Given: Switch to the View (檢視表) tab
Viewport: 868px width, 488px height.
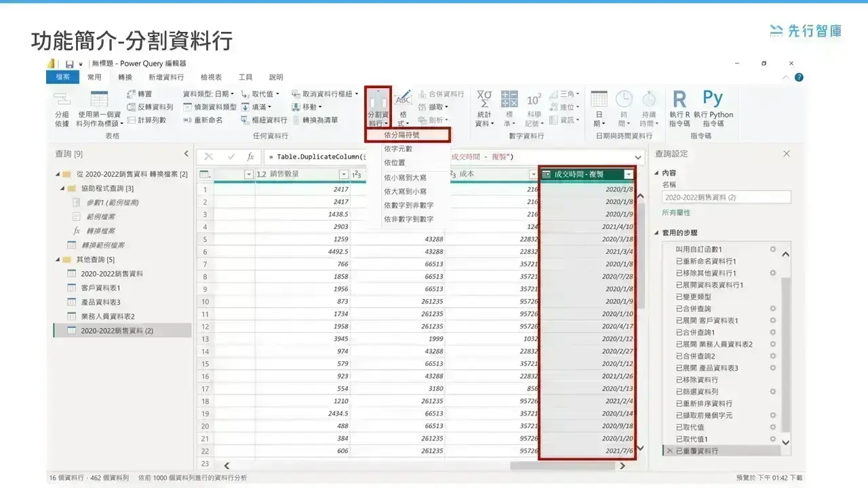Looking at the screenshot, I should [x=211, y=77].
